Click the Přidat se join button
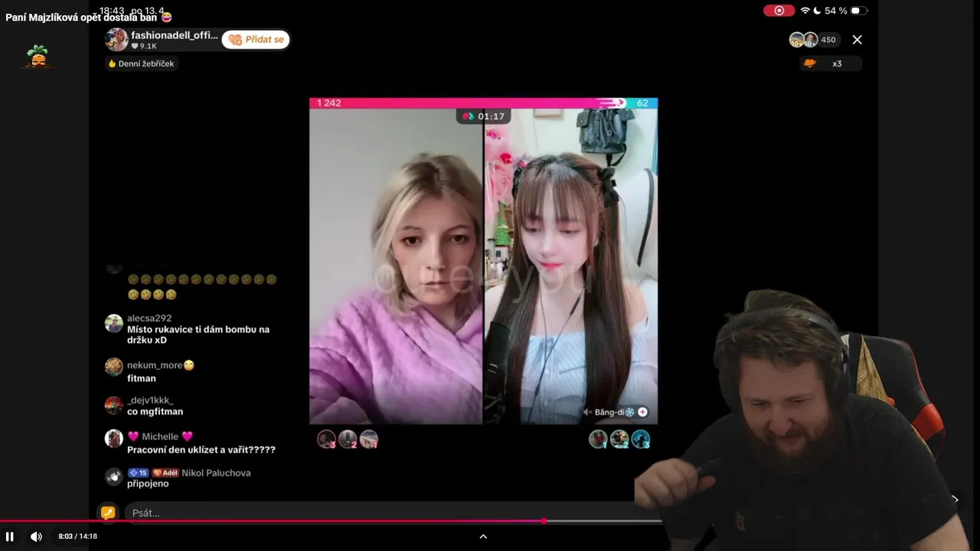The width and height of the screenshot is (980, 551). 256,40
